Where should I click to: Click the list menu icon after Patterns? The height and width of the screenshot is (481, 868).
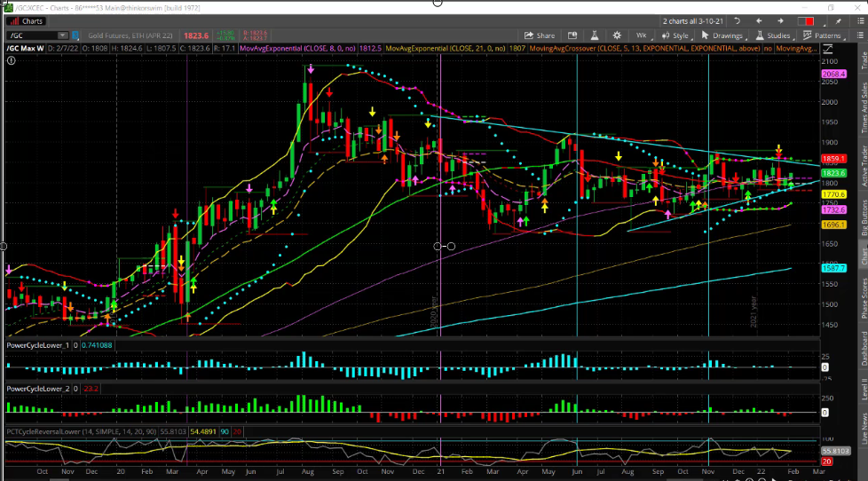pos(860,35)
